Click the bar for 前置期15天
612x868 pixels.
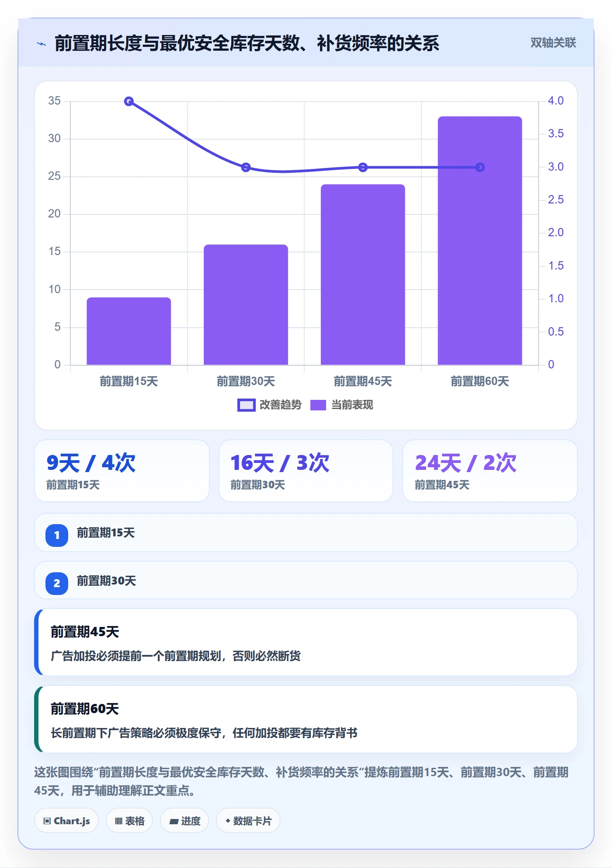(129, 331)
